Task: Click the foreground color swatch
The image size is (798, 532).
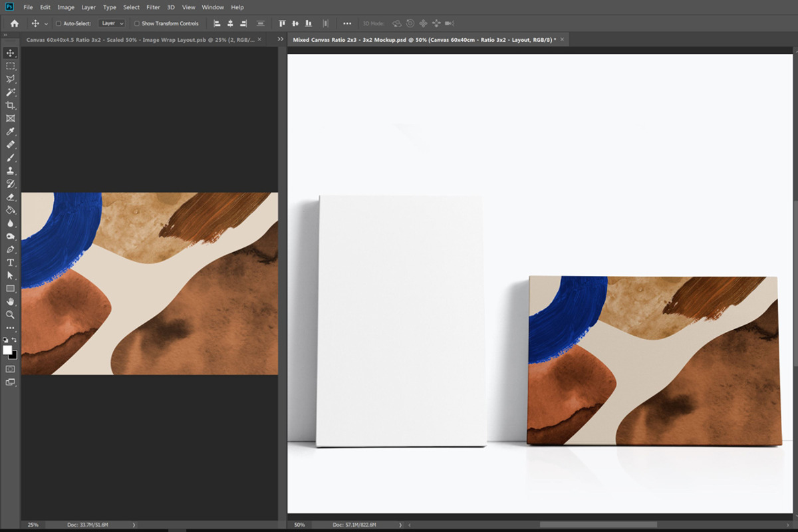Action: click(x=7, y=350)
